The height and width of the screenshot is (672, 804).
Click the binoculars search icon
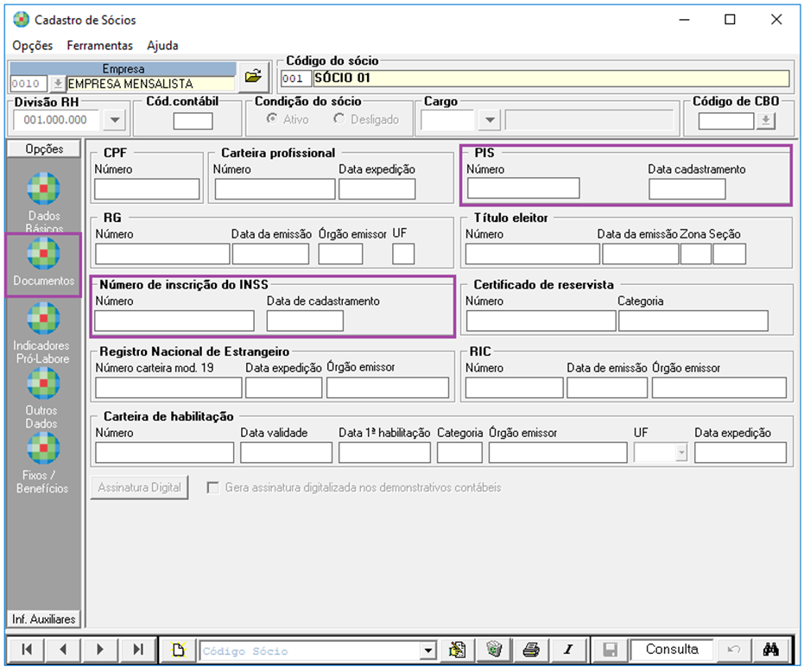tap(771, 650)
